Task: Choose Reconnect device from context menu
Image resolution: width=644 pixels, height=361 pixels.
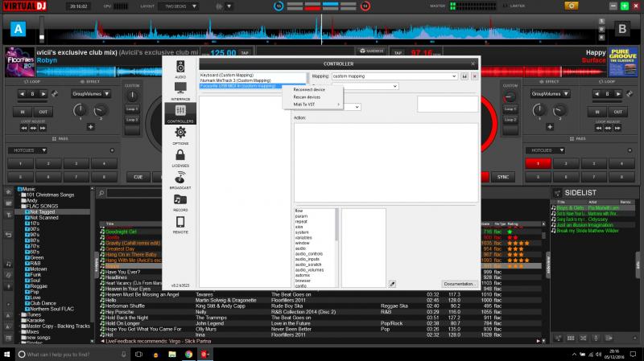Action: click(309, 90)
